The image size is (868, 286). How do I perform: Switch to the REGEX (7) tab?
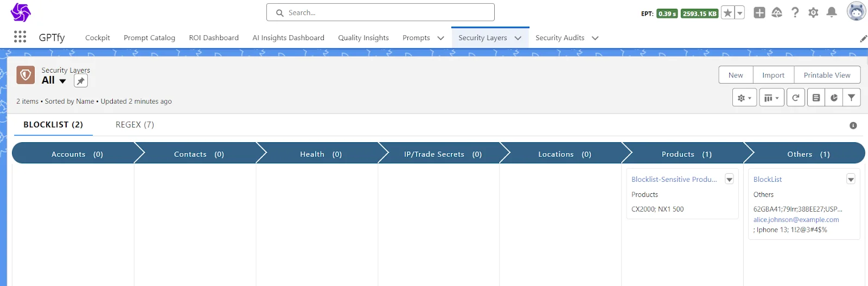pyautogui.click(x=135, y=125)
